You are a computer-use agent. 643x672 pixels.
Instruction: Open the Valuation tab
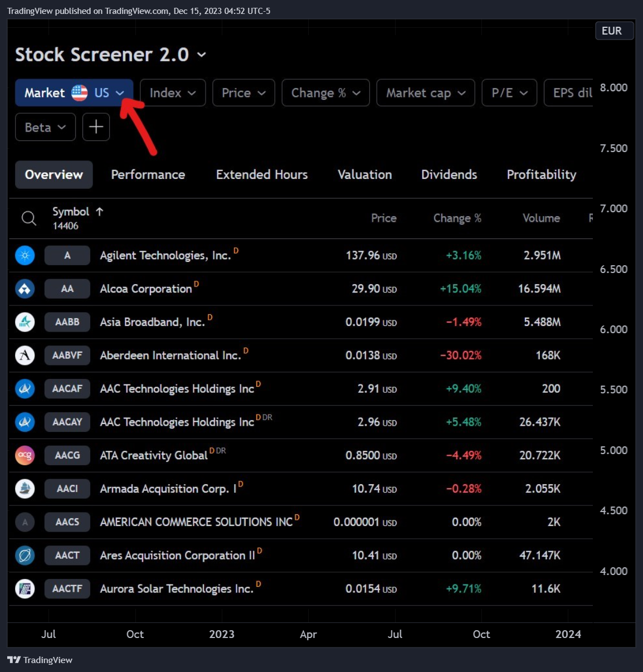click(x=365, y=174)
